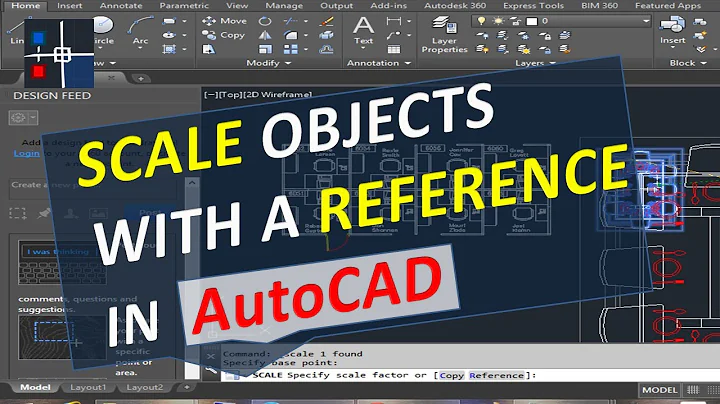Pick the Ellipse tool in Draw panel
720x404 pixels.
click(169, 35)
